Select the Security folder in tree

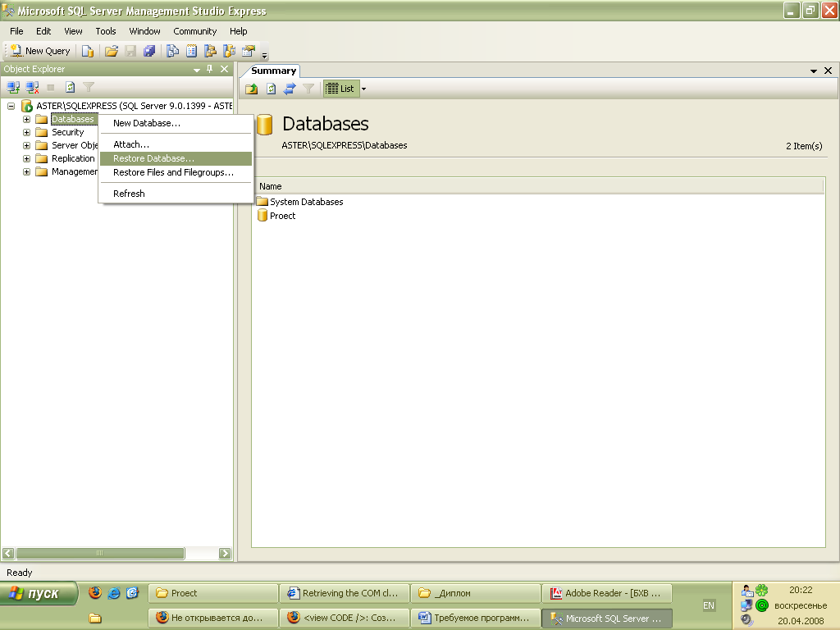point(67,132)
